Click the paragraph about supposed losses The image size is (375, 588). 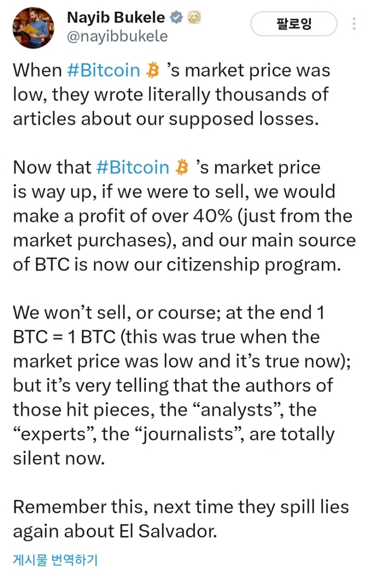pos(172,95)
